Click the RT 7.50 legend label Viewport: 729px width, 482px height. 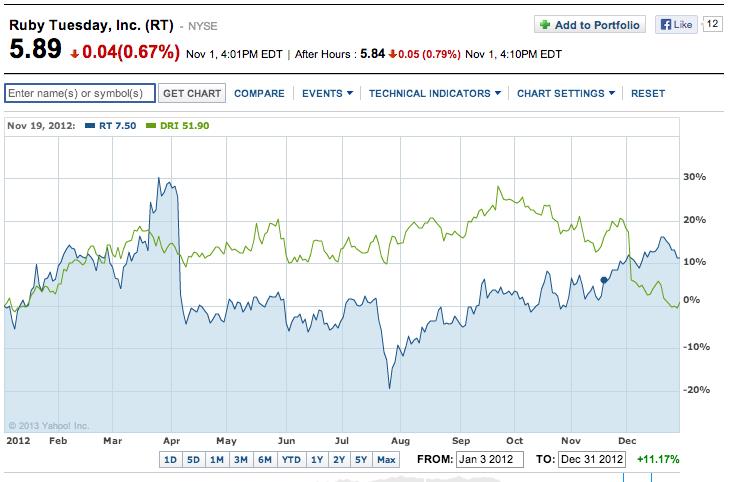pyautogui.click(x=118, y=125)
